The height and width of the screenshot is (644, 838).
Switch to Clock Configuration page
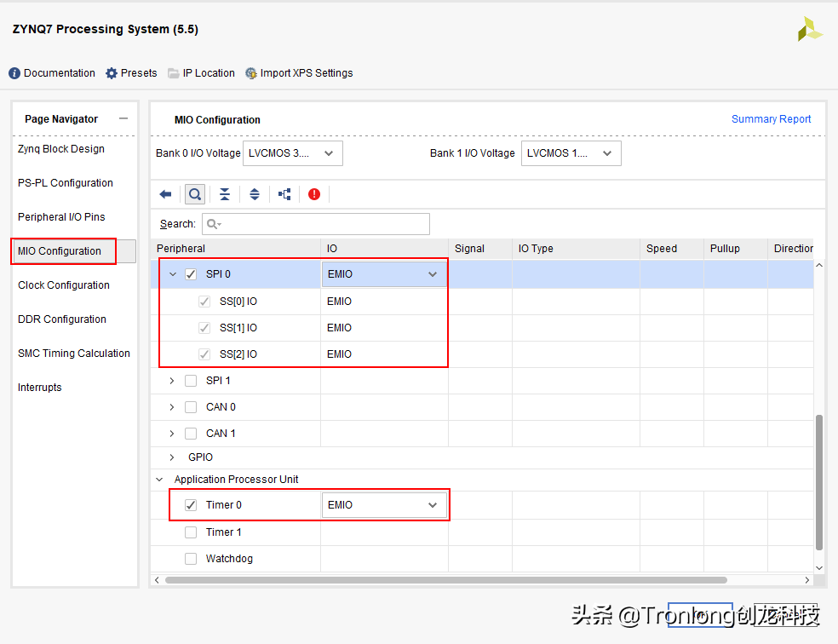[x=62, y=285]
